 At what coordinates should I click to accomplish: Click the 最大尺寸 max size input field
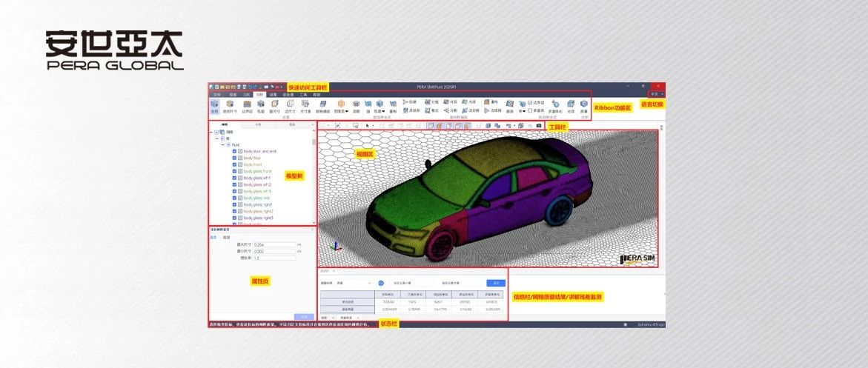pos(274,244)
